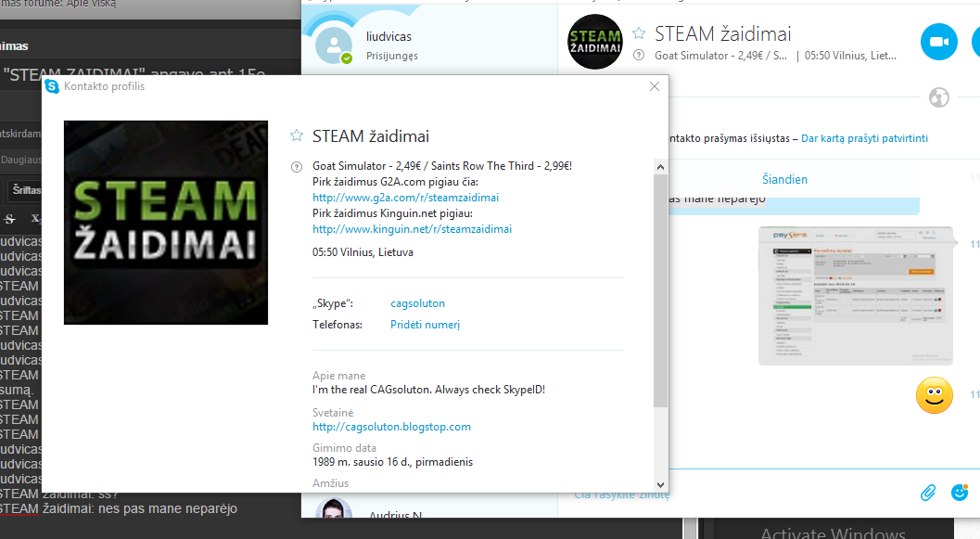Image resolution: width=980 pixels, height=539 pixels.
Task: Click the globe icon in chat pane
Action: 939,97
